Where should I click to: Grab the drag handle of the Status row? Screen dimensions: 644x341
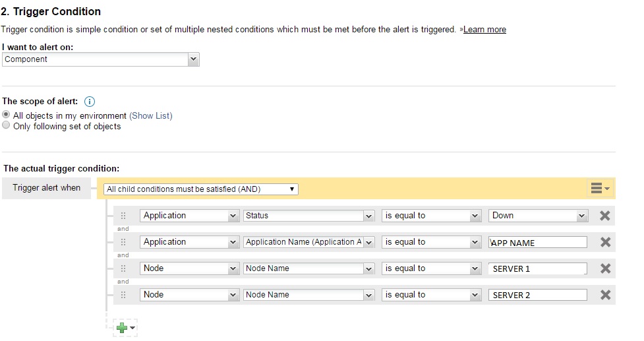pos(123,216)
